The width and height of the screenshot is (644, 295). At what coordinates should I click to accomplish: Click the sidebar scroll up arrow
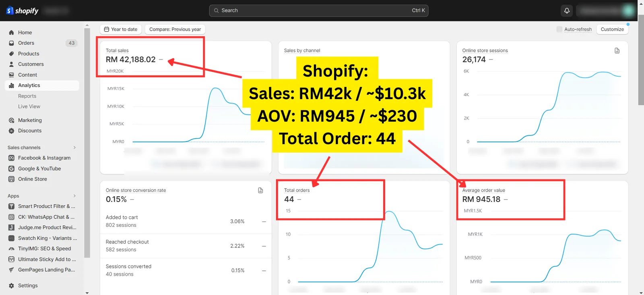(87, 25)
